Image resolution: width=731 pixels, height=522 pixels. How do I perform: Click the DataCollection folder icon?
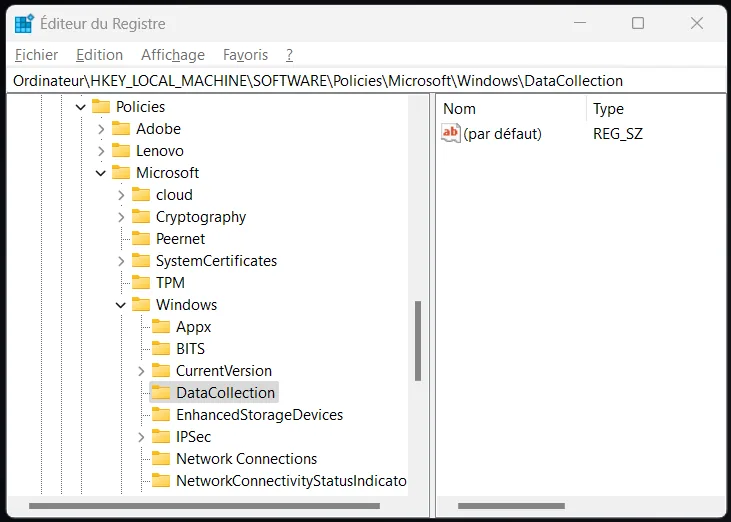pos(161,392)
